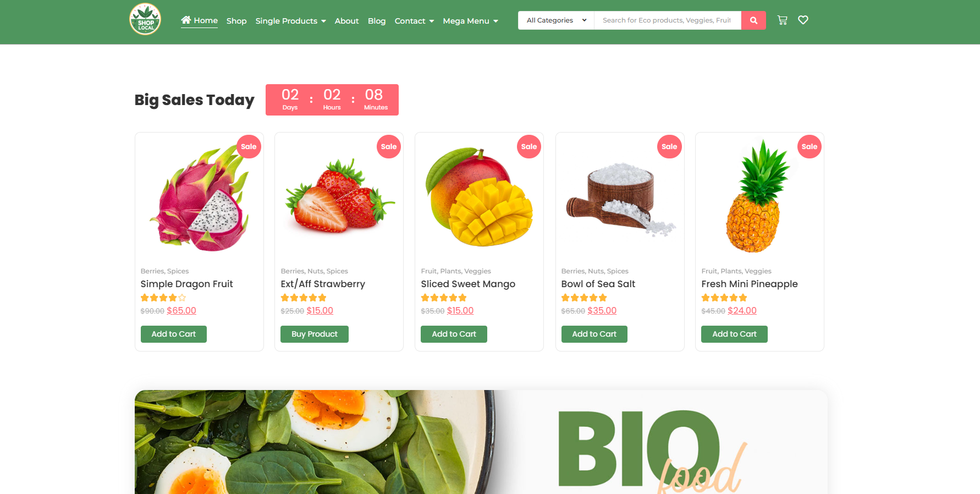Open the Blog menu item
The height and width of the screenshot is (494, 980).
click(377, 21)
